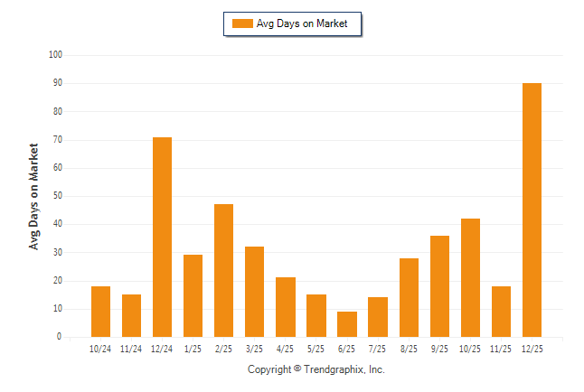Select the 12/25 bar

[532, 210]
